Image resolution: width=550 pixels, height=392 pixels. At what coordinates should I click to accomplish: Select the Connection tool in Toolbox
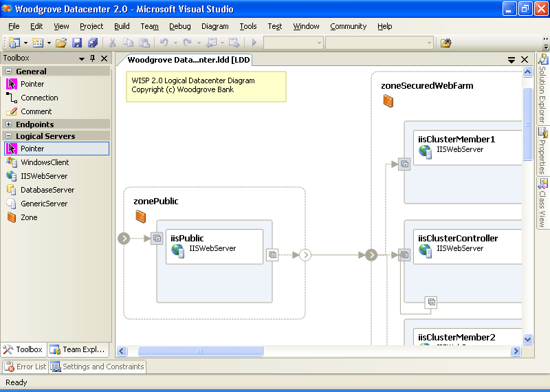[x=38, y=98]
